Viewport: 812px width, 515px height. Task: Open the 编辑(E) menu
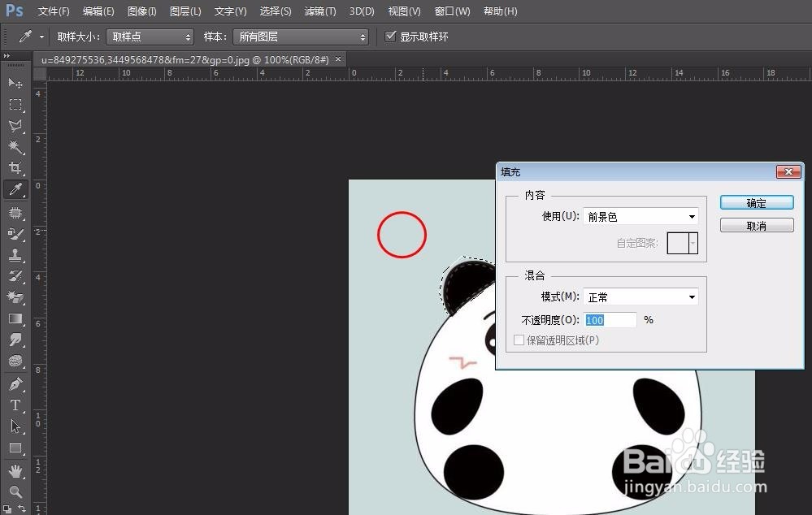coord(98,11)
